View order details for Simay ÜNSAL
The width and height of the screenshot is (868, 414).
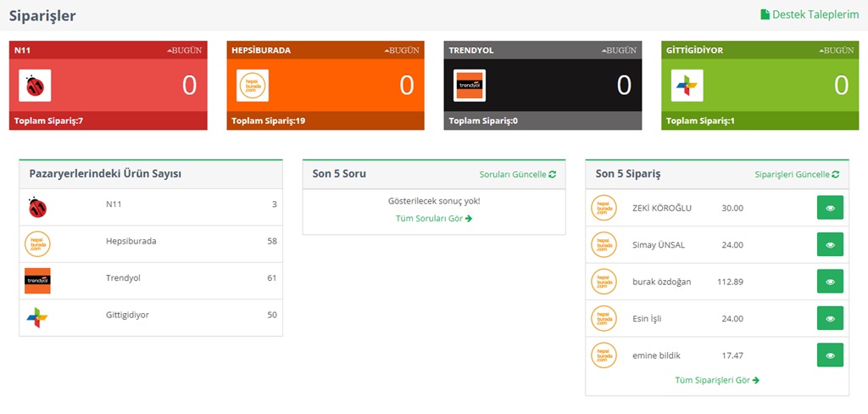[x=830, y=244]
